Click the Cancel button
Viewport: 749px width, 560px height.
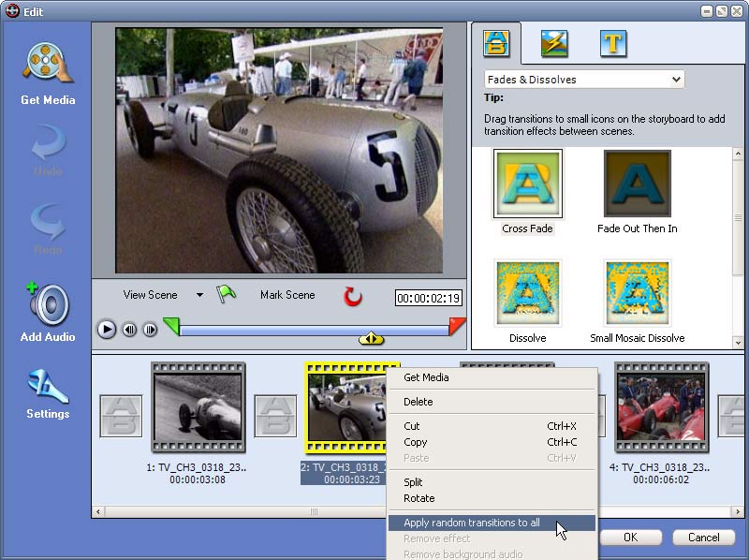[x=703, y=538]
